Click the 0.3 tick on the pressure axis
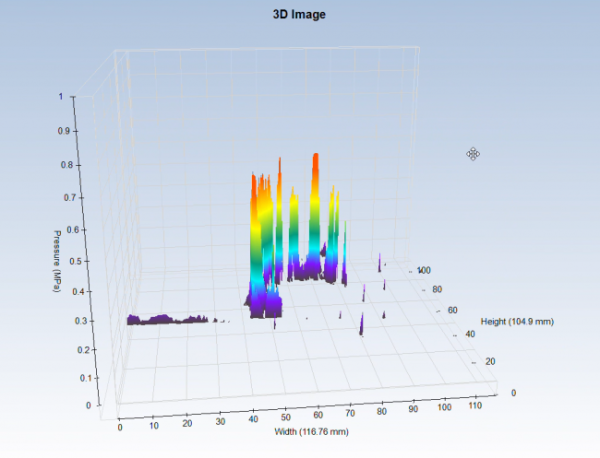The width and height of the screenshot is (600, 458). tap(81, 321)
